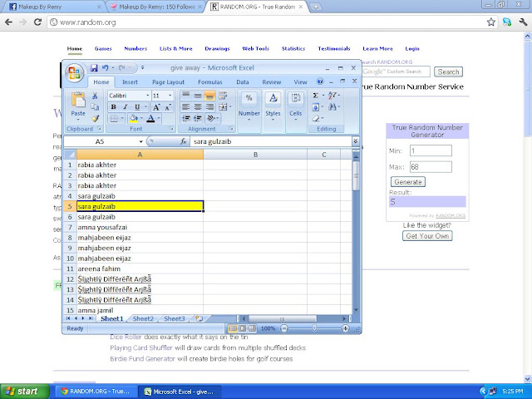
Task: Align text left in the cell
Action: (185, 107)
